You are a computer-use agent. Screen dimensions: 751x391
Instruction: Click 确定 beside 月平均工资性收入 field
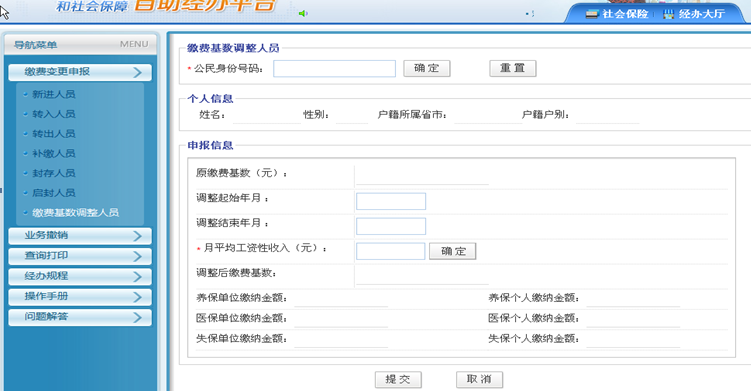(x=453, y=251)
